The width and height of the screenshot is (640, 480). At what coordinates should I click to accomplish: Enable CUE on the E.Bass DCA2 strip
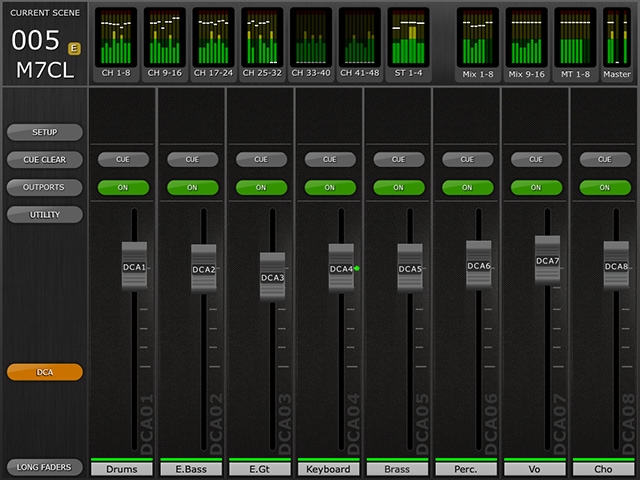point(192,159)
